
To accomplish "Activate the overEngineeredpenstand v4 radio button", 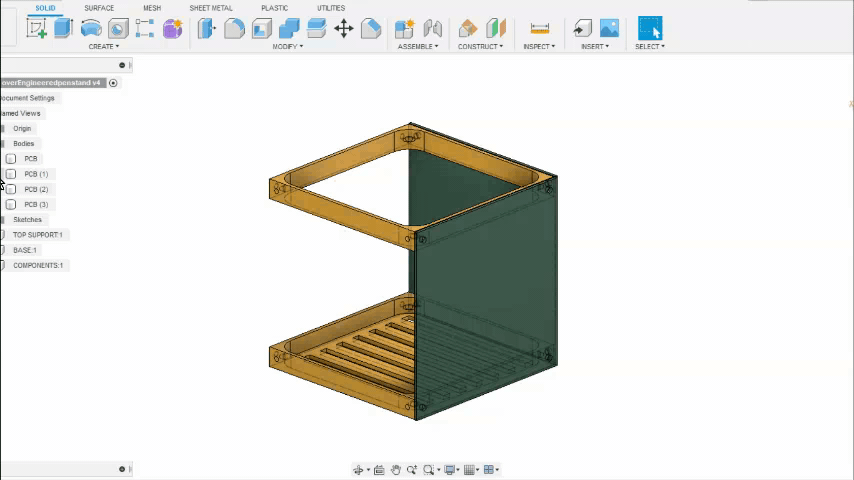I will point(113,83).
